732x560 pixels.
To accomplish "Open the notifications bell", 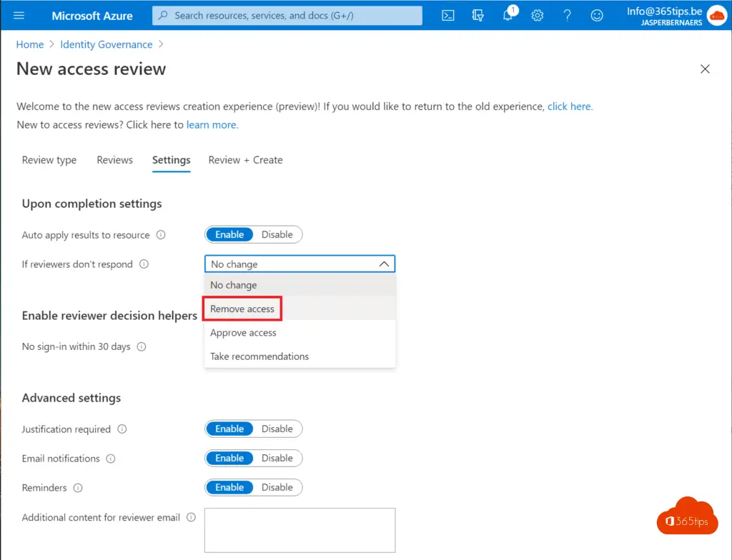I will (x=508, y=16).
